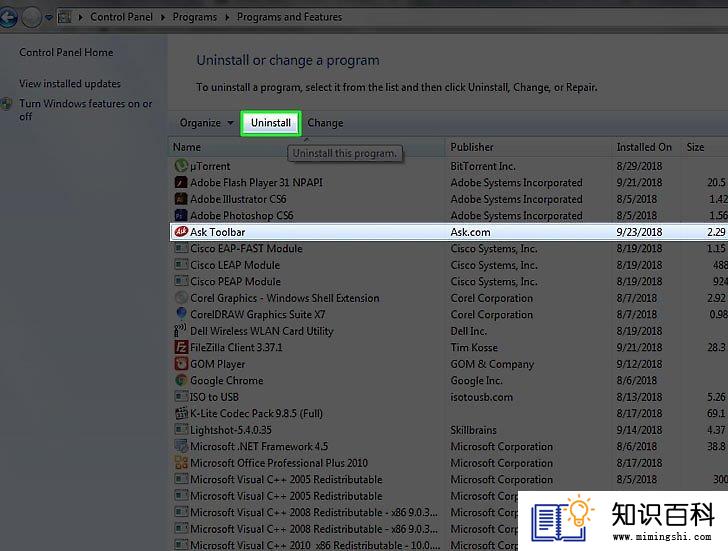Click Programs and Features breadcrumb
The image size is (728, 551).
click(x=289, y=17)
